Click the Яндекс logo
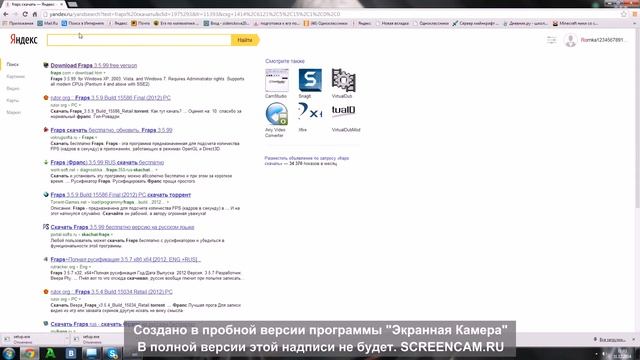The width and height of the screenshot is (640, 360). point(24,40)
